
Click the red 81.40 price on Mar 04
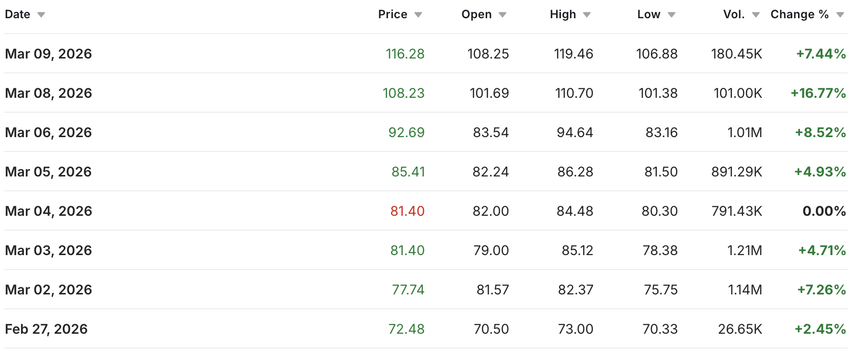[407, 211]
